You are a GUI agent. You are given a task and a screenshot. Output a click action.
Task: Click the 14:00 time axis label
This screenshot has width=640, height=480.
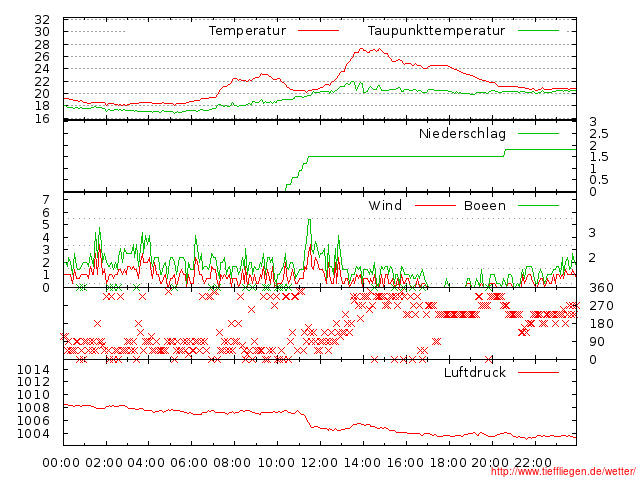(x=362, y=463)
